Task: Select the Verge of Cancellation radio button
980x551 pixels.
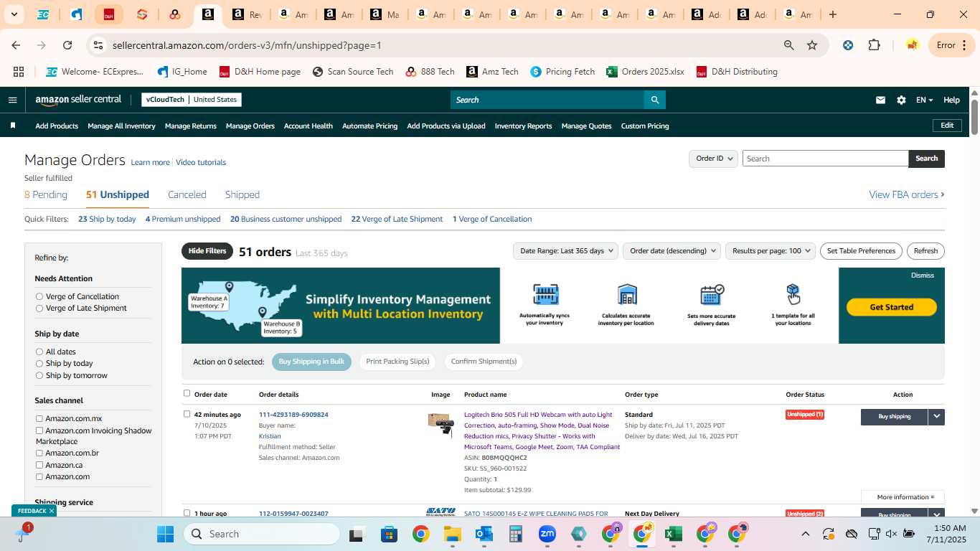Action: [x=39, y=296]
